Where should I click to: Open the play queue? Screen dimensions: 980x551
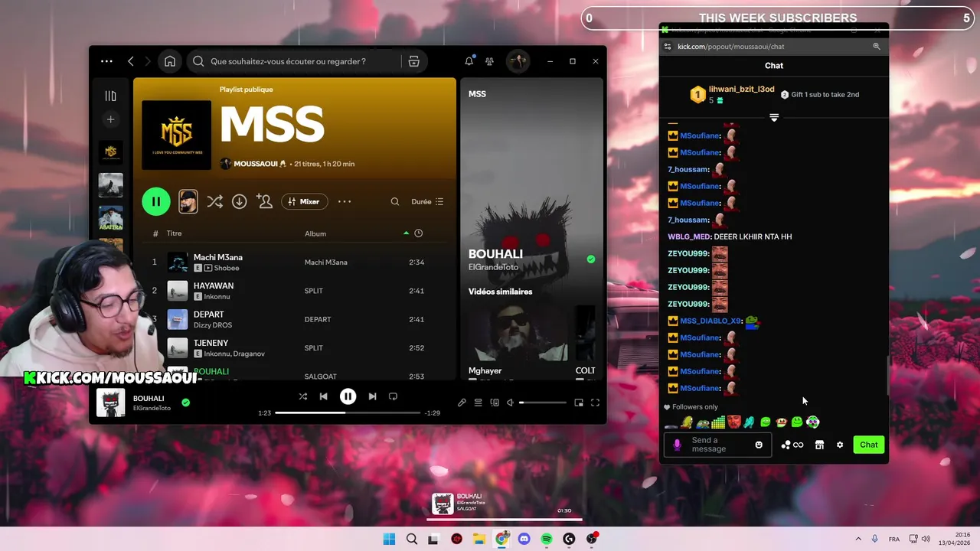(478, 403)
